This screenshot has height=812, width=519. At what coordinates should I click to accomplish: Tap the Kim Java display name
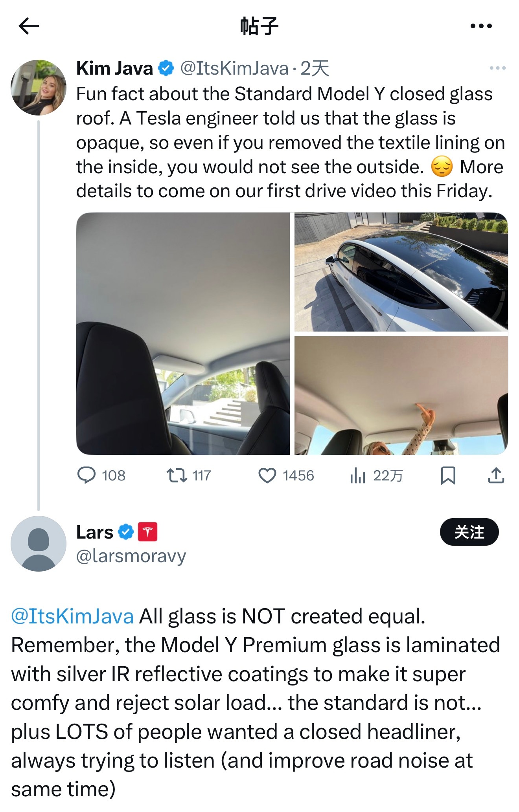(114, 68)
